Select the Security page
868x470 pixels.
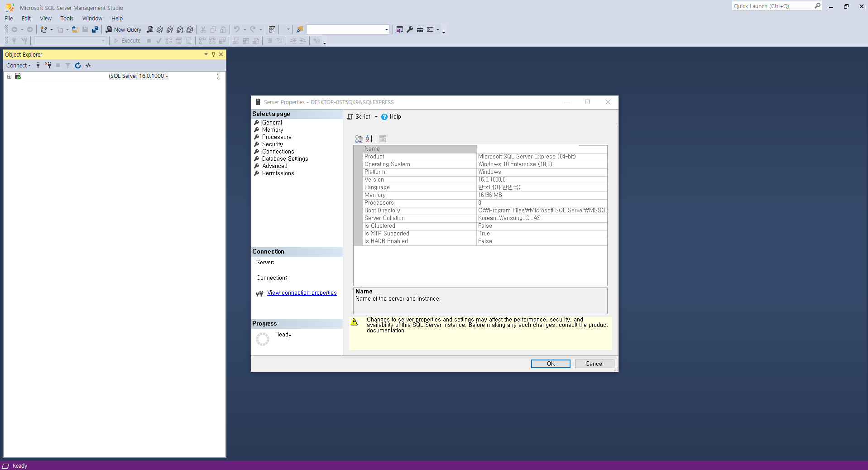point(273,144)
